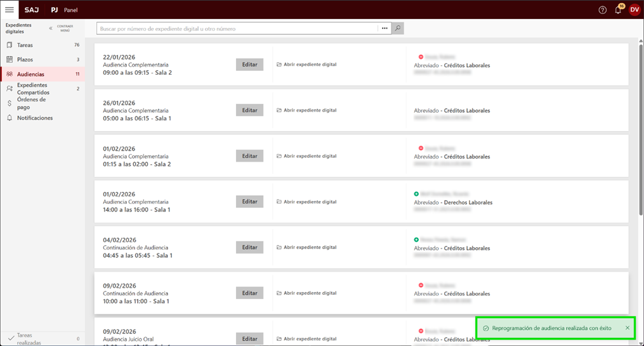Click the help question mark icon
The image size is (644, 346).
tap(602, 10)
